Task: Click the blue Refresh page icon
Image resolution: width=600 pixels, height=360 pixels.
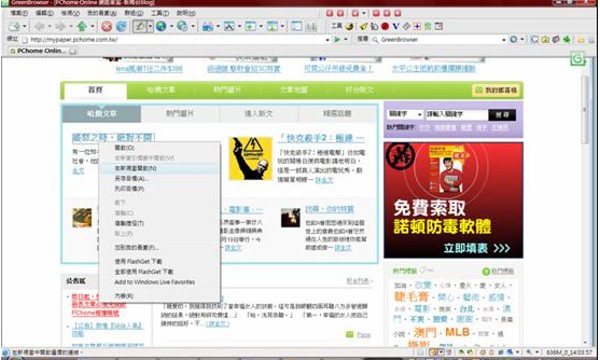Action: [121, 26]
